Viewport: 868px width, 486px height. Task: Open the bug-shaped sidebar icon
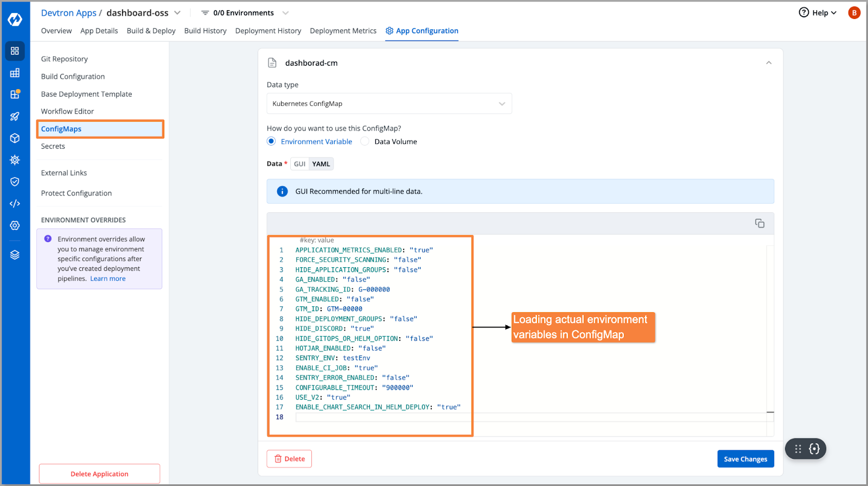click(x=15, y=160)
